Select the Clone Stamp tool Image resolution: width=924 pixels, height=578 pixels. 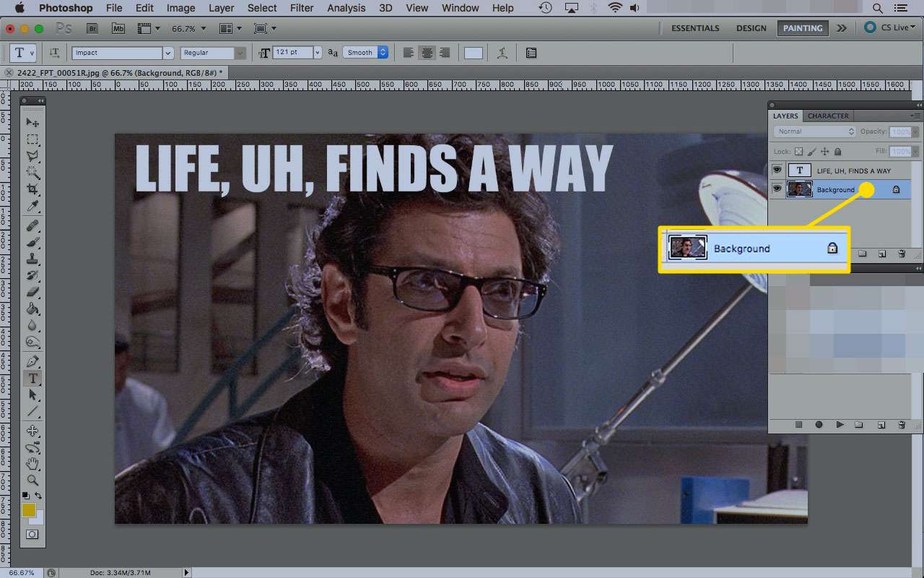pyautogui.click(x=32, y=259)
